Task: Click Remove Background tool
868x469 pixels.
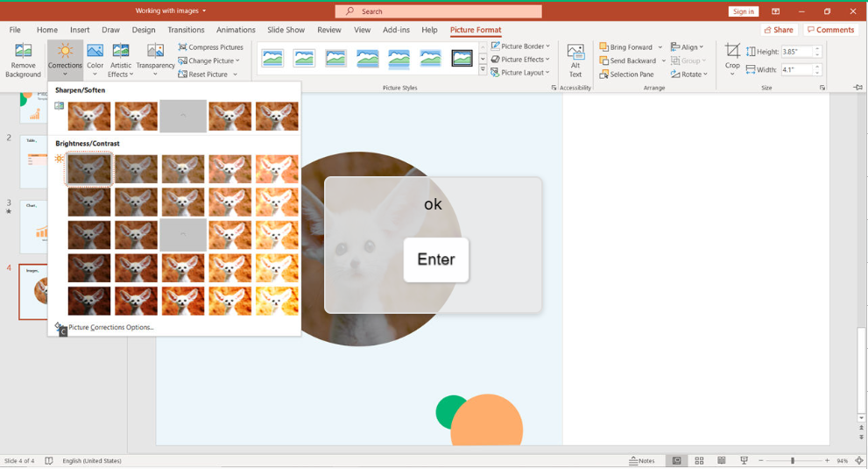Action: point(23,60)
